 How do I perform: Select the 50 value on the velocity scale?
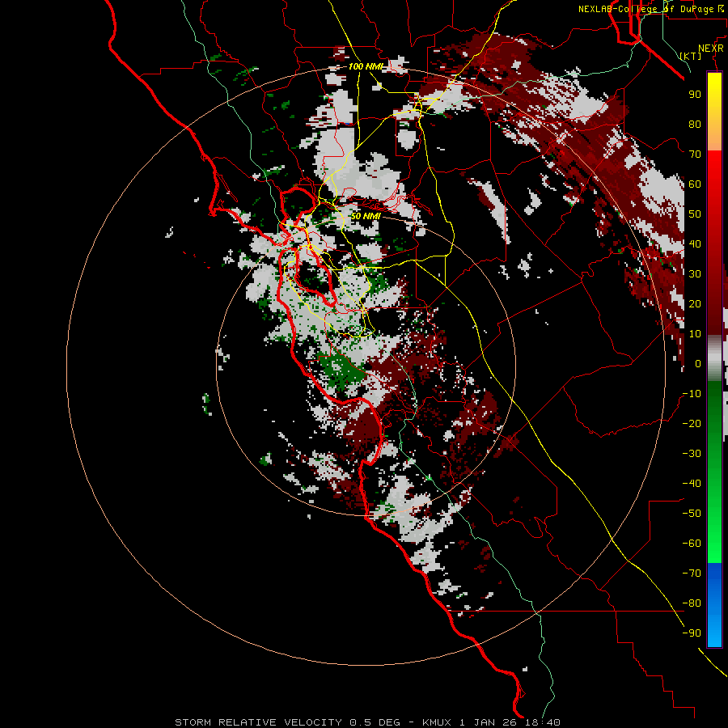695,214
